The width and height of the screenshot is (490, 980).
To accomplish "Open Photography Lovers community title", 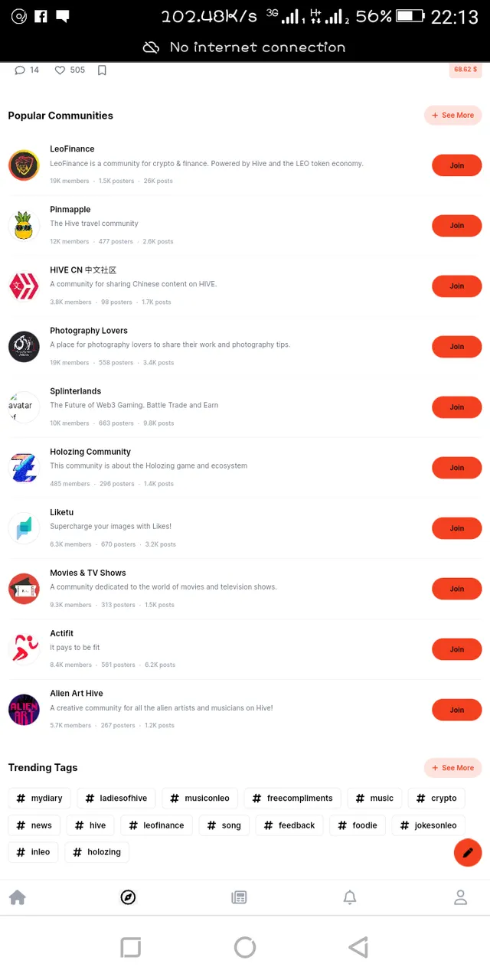I will [89, 331].
